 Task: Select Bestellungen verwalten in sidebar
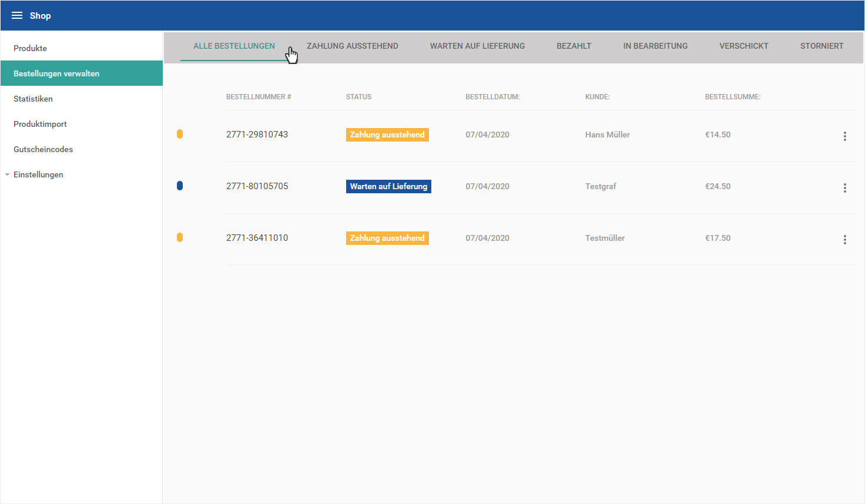pyautogui.click(x=81, y=73)
